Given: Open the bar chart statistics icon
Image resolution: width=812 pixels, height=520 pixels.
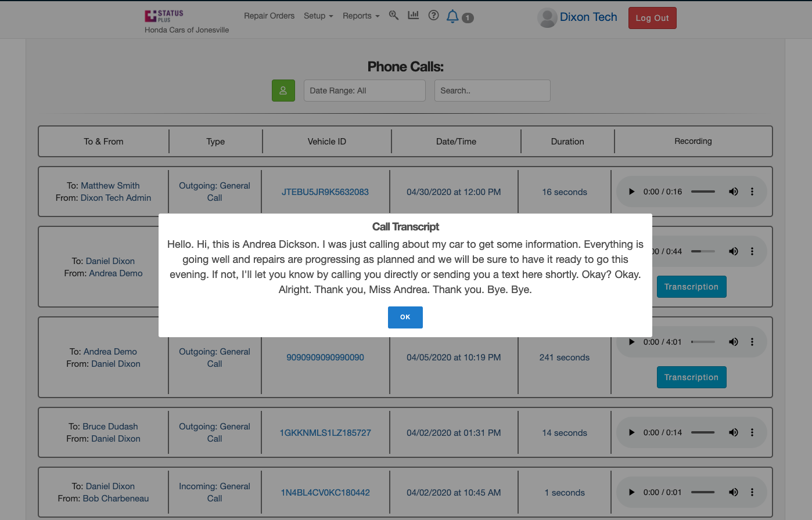Looking at the screenshot, I should click(414, 16).
